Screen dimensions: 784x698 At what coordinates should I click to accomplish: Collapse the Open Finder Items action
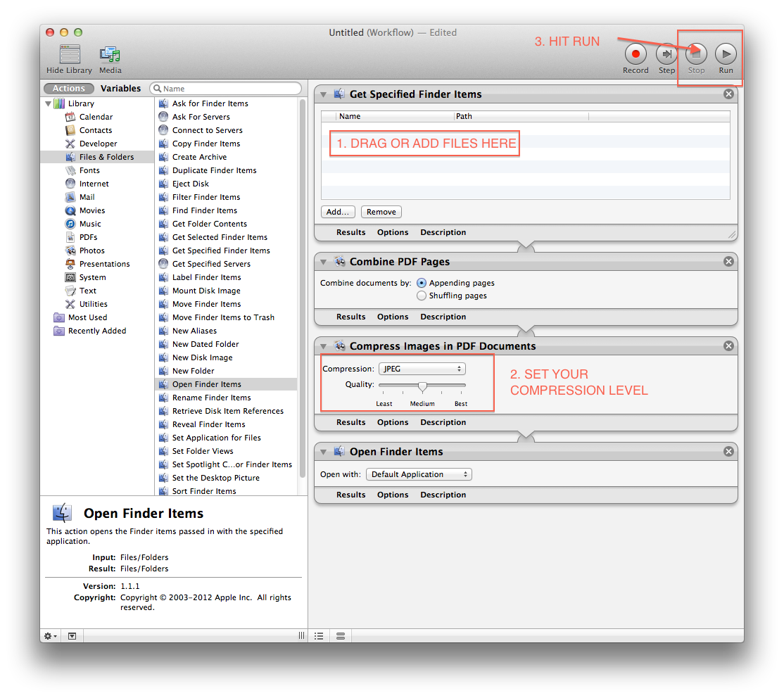pyautogui.click(x=324, y=452)
